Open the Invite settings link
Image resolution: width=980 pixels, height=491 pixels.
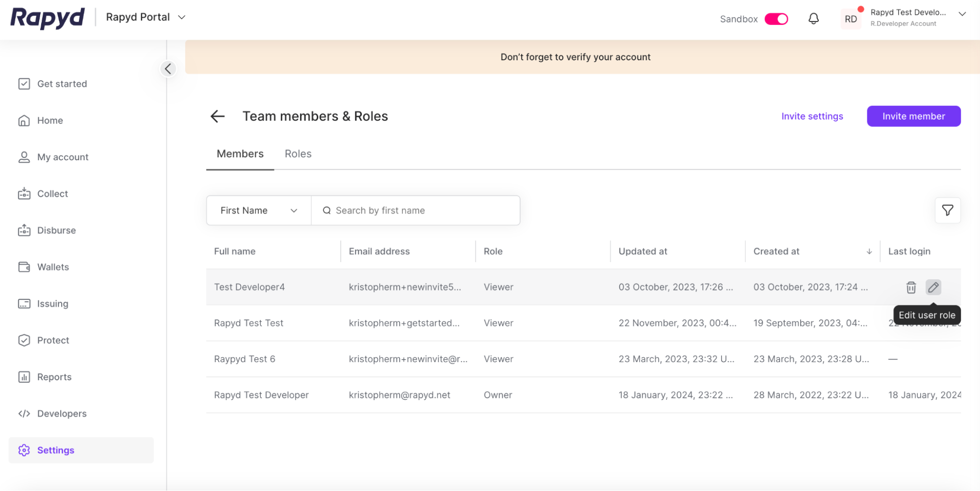[x=812, y=116]
